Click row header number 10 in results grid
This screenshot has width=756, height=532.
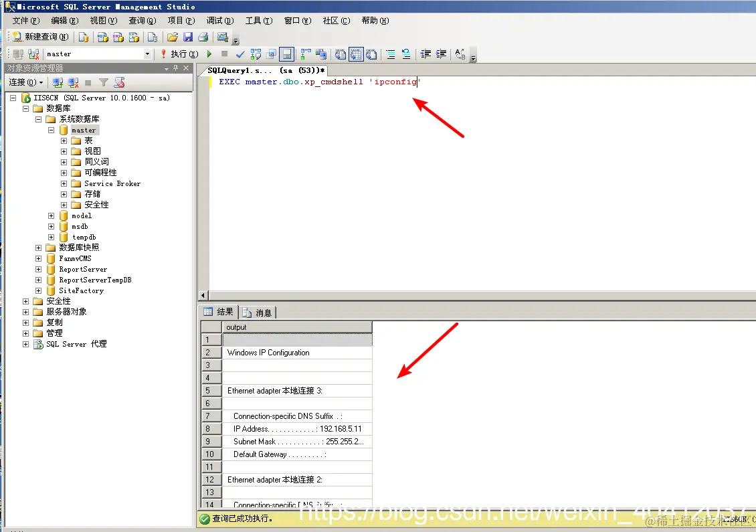[211, 454]
